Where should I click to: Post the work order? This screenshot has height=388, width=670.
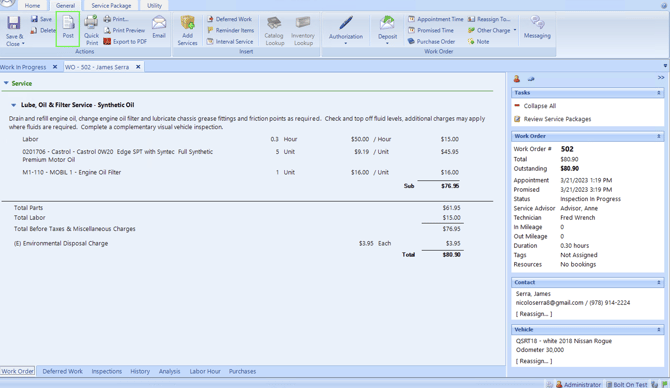(x=68, y=29)
